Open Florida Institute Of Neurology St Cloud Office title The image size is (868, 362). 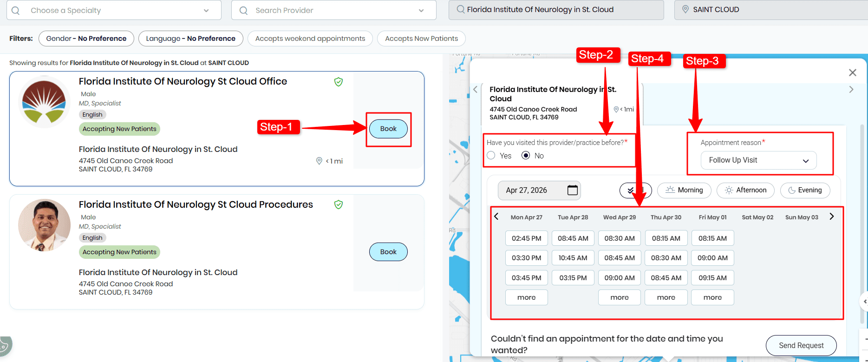[183, 81]
